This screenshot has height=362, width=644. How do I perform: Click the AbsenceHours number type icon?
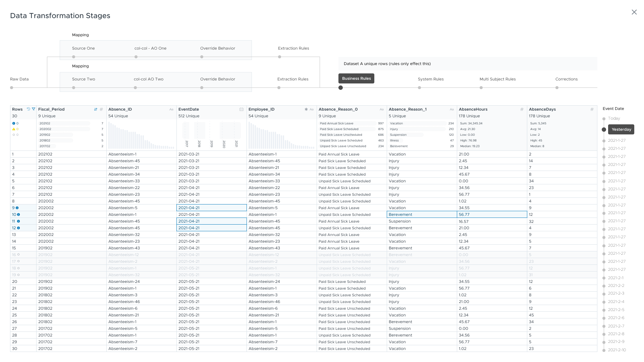pos(522,109)
